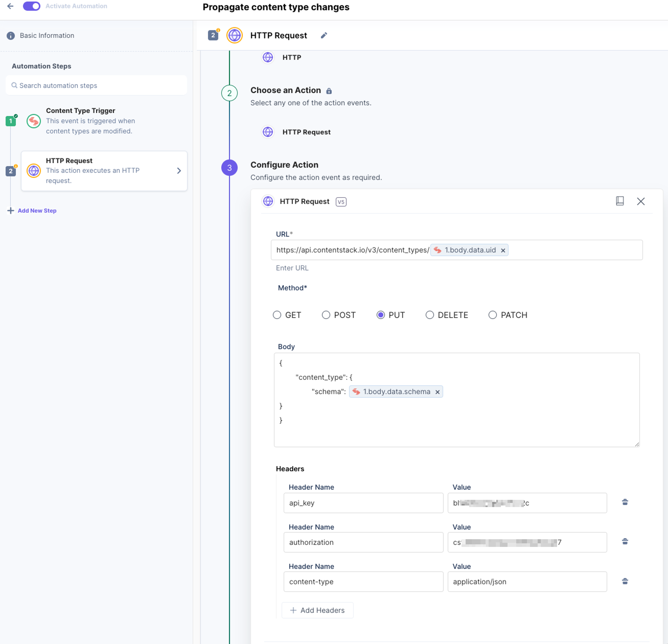Open Configure Action step circle 3
This screenshot has width=668, height=644.
[229, 168]
